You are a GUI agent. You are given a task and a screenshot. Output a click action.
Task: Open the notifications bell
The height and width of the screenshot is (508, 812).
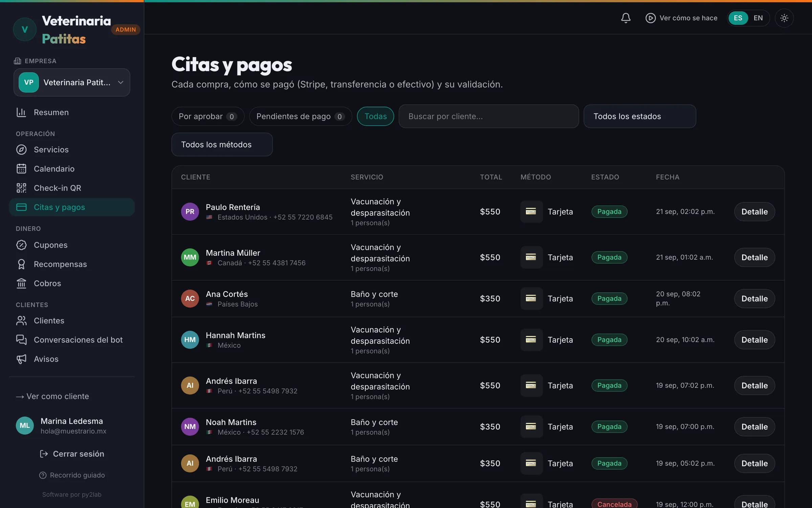coord(626,18)
